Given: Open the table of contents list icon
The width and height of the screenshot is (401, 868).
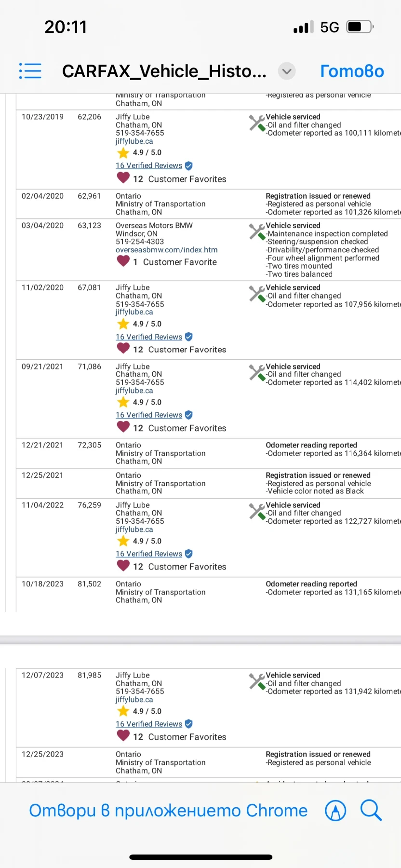Looking at the screenshot, I should coord(30,71).
